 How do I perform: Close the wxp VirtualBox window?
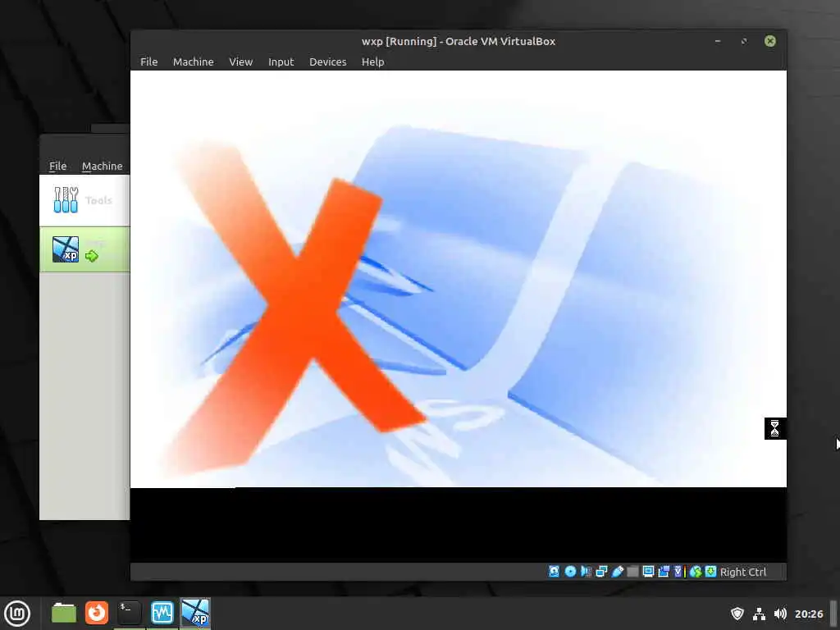point(769,41)
